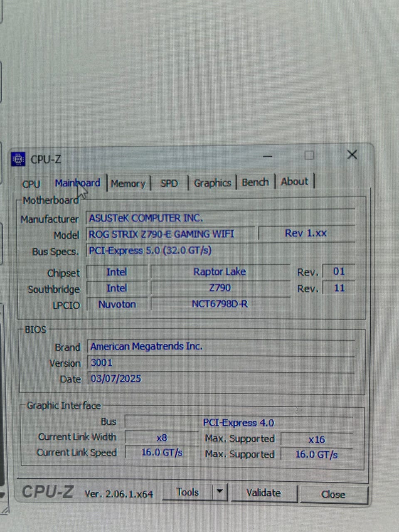Image resolution: width=399 pixels, height=532 pixels.
Task: Click the Current Link Width label
Action: tap(77, 437)
